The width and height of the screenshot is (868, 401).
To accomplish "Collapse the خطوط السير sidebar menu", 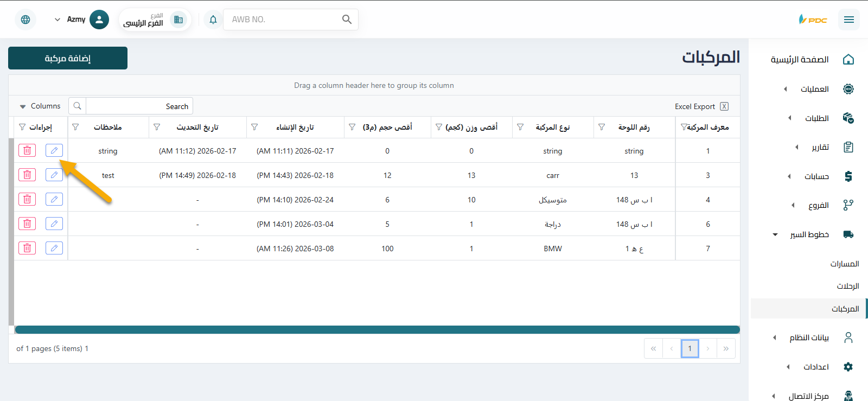I will pos(775,234).
